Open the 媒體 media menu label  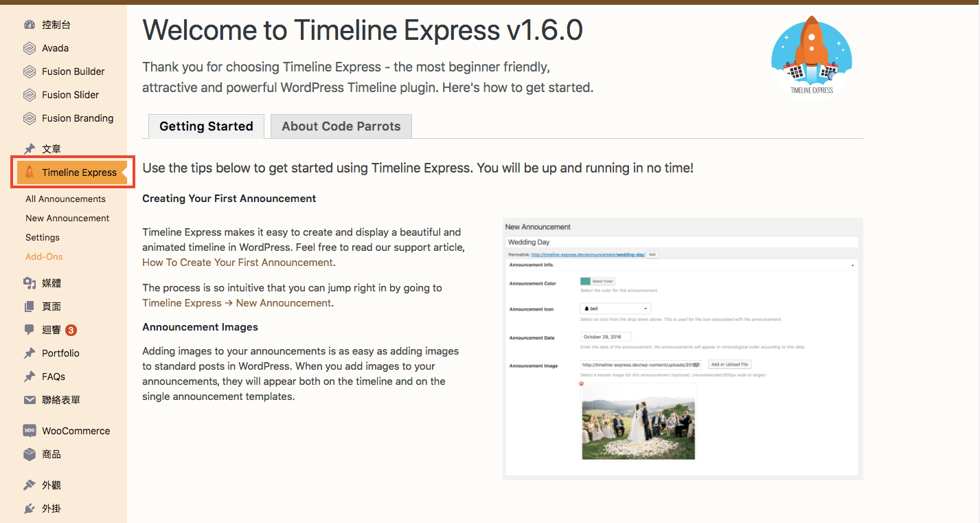coord(52,283)
